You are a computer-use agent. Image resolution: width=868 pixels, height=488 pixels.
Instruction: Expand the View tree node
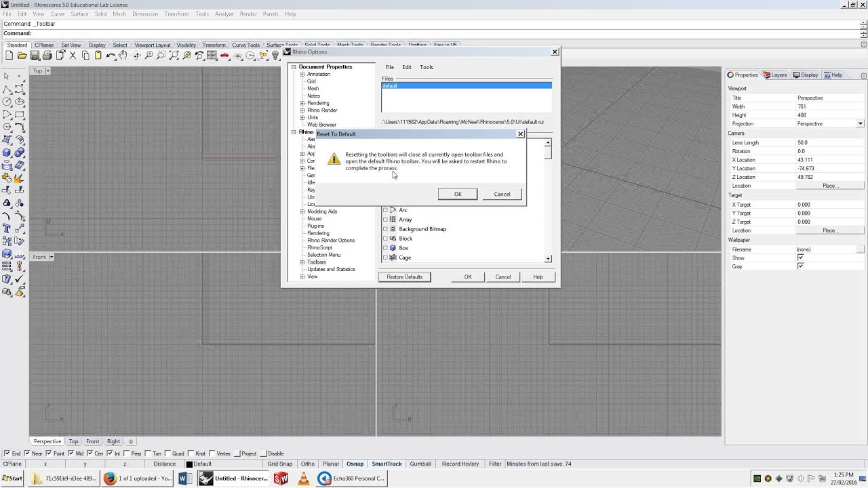coord(302,277)
